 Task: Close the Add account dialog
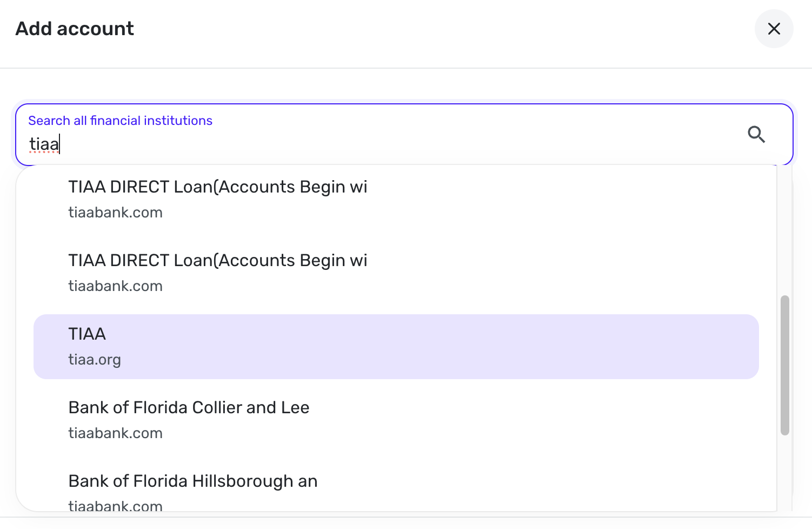click(774, 29)
